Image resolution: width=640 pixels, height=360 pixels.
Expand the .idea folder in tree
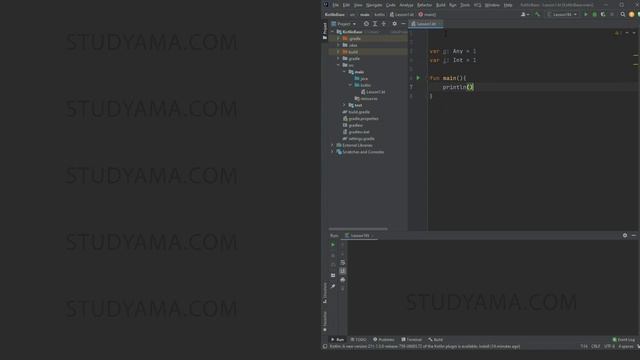point(338,45)
